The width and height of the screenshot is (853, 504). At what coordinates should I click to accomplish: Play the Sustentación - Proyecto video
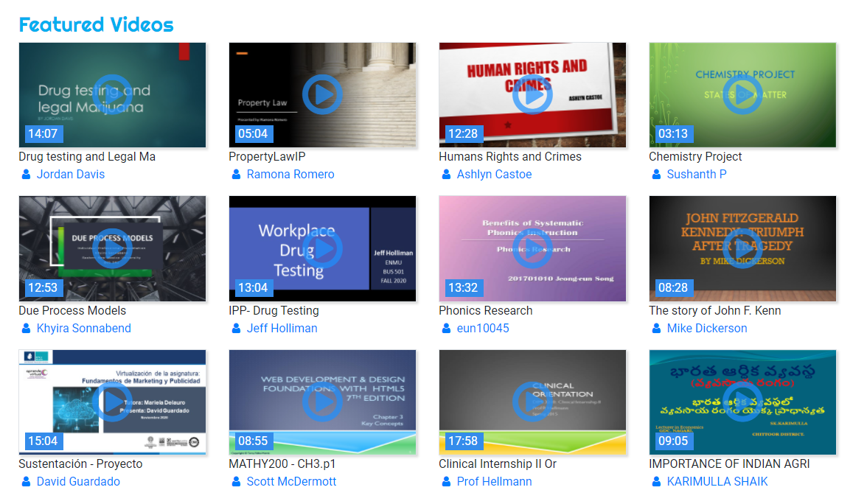[112, 402]
